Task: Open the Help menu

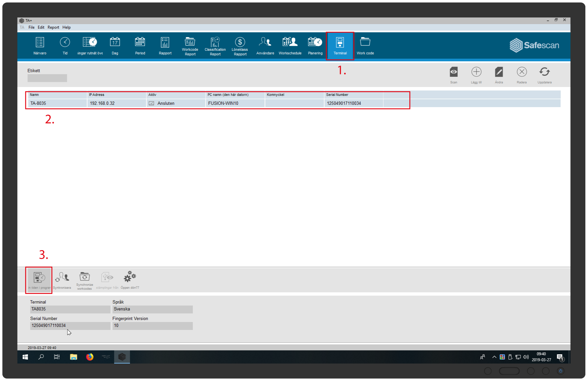Action: [x=67, y=27]
